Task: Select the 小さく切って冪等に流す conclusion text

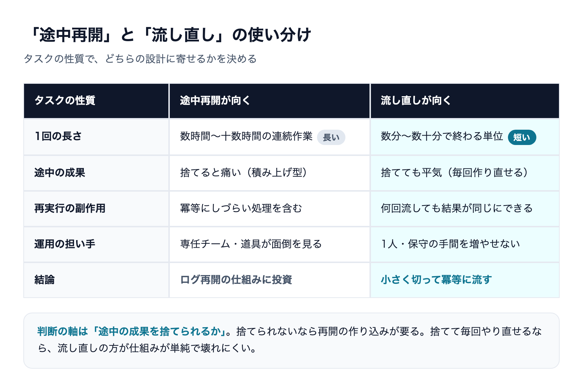Action: tap(436, 280)
